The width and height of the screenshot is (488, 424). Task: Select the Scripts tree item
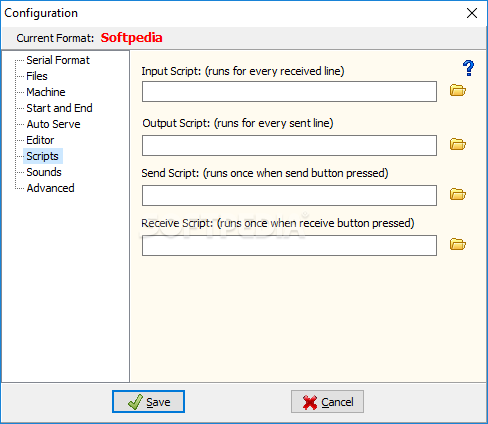coord(42,156)
